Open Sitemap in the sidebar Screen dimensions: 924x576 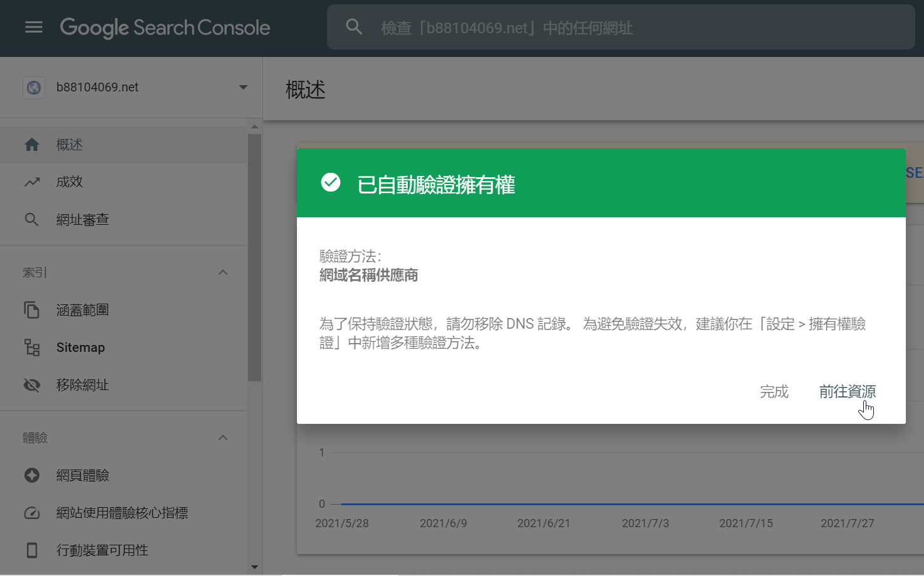coord(123,347)
